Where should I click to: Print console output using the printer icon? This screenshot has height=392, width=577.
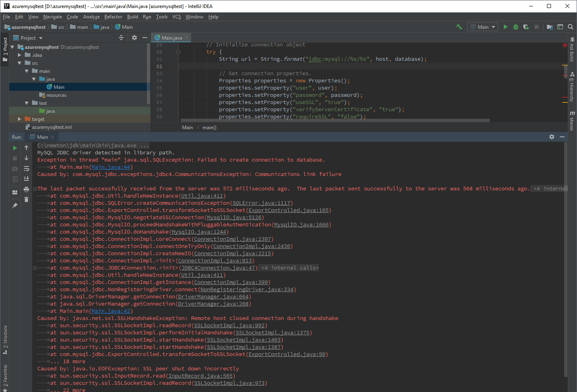(x=26, y=189)
